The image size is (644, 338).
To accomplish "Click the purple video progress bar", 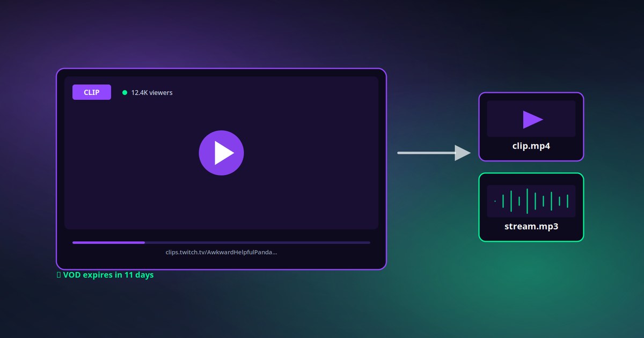I will coord(221,243).
